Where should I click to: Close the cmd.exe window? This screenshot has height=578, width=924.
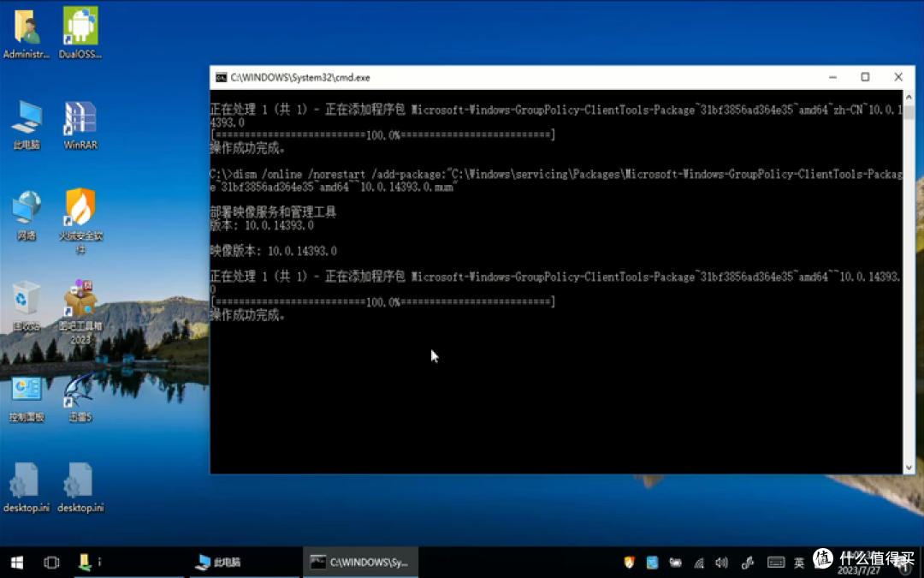898,77
